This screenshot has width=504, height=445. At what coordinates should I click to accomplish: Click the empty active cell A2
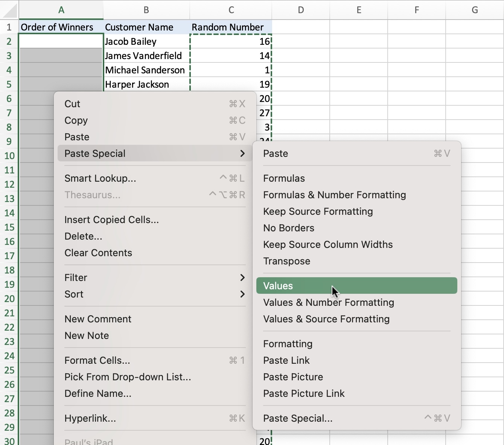pyautogui.click(x=61, y=41)
